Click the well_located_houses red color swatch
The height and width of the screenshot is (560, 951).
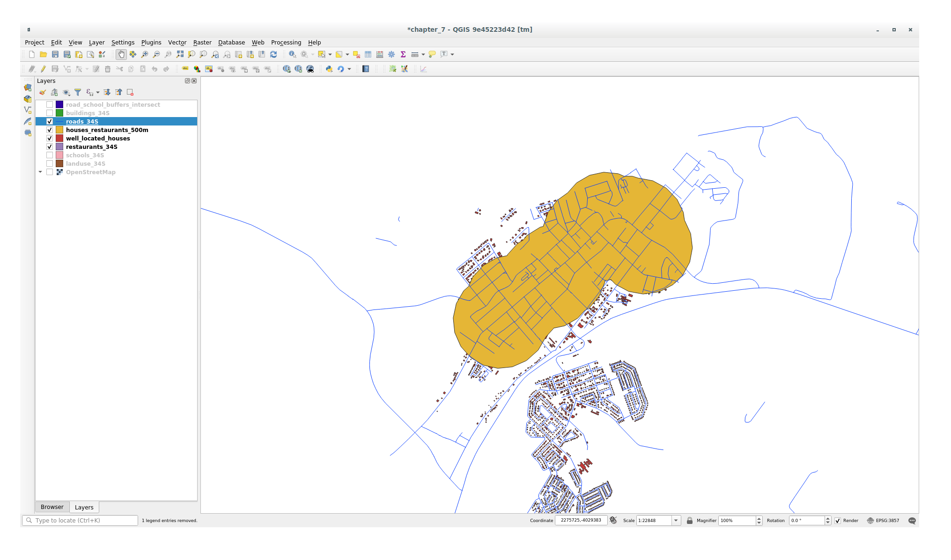click(x=59, y=138)
